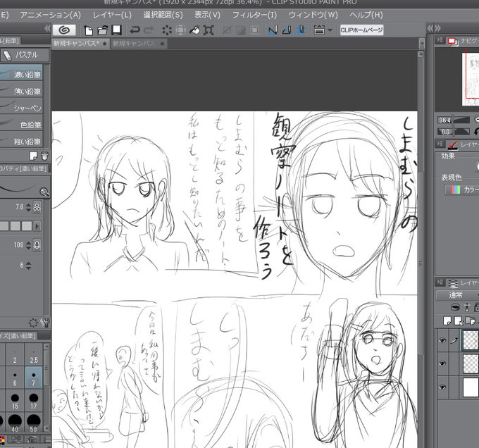Select brush size preset 2.5

tap(33, 355)
